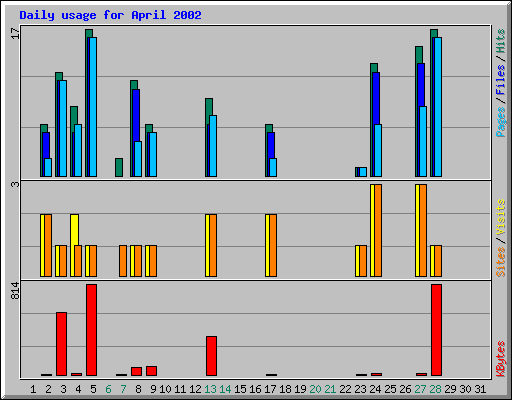The width and height of the screenshot is (512, 400).
Task: Select day 8 on the date axis
Action: pos(138,389)
